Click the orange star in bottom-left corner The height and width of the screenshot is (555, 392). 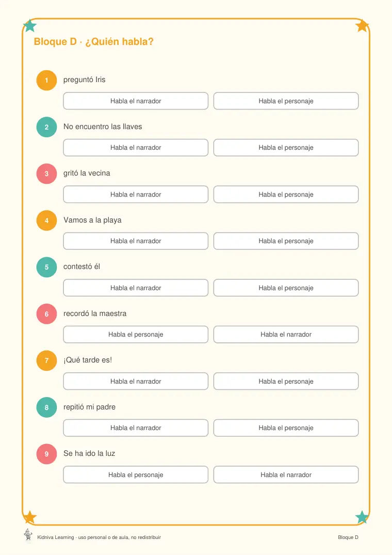30,517
